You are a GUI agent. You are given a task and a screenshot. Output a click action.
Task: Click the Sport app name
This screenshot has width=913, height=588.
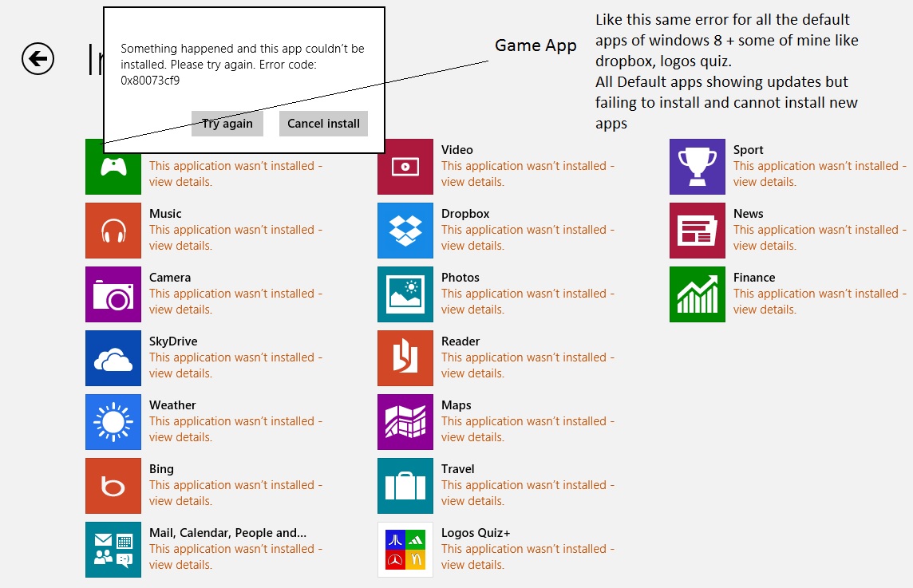pos(749,150)
